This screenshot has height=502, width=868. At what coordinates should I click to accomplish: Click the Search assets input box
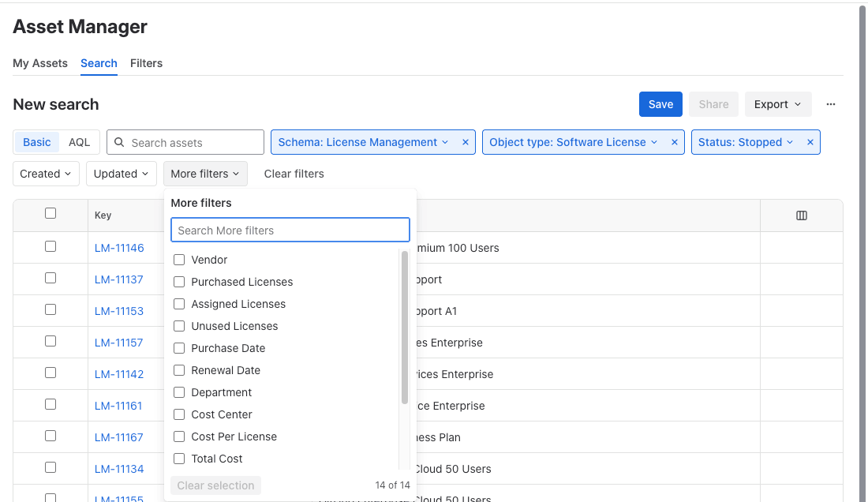(185, 142)
